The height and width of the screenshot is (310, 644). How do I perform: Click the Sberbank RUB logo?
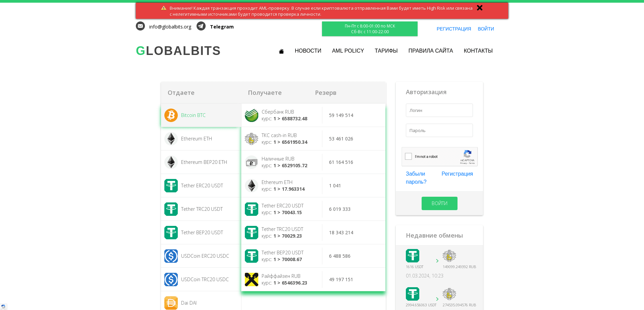point(251,115)
